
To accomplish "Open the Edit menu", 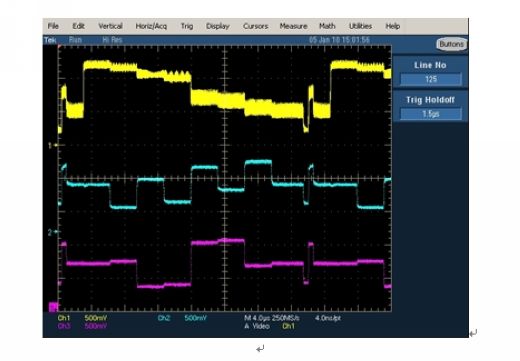I will tap(78, 26).
